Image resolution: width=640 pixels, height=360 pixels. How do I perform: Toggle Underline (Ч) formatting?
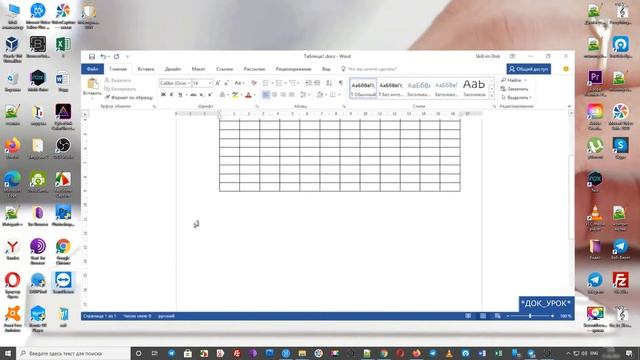pyautogui.click(x=180, y=95)
